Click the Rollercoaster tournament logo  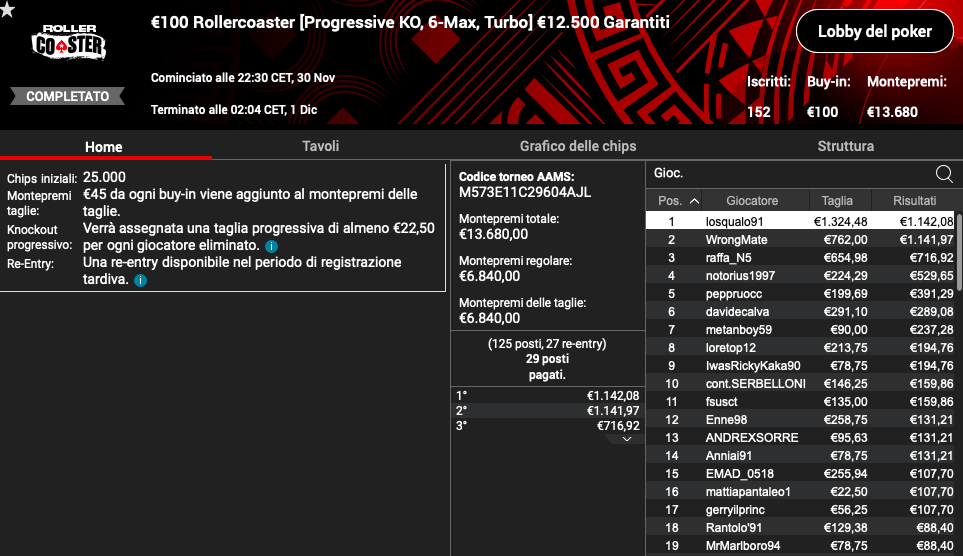69,42
